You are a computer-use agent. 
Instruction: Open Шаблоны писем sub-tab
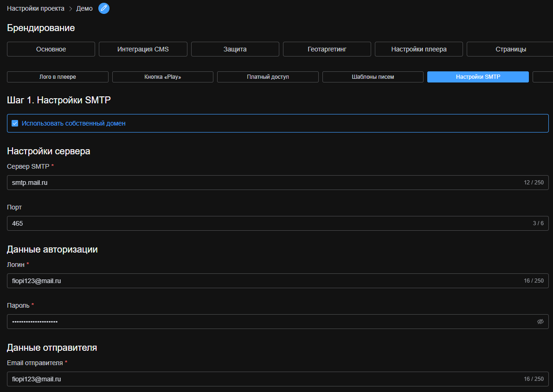pos(373,77)
